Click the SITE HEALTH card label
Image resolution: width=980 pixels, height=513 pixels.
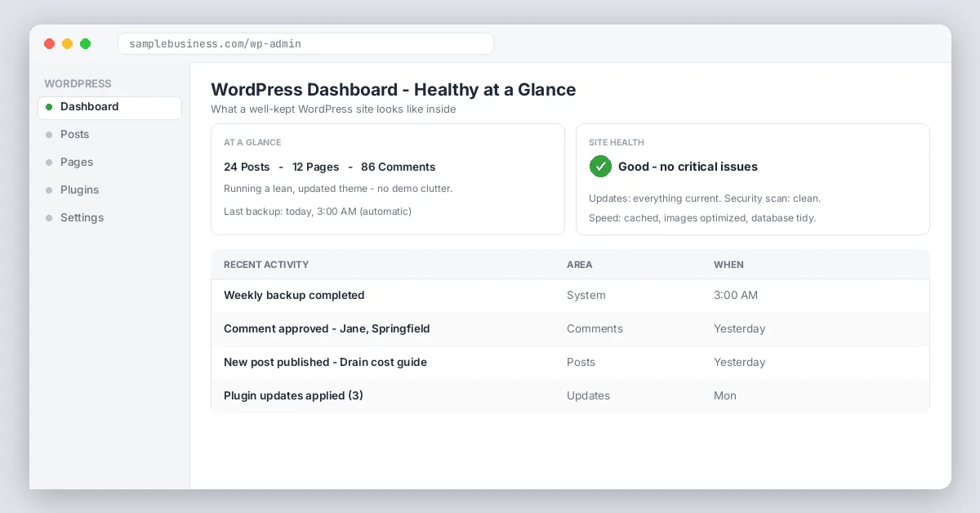click(x=617, y=143)
